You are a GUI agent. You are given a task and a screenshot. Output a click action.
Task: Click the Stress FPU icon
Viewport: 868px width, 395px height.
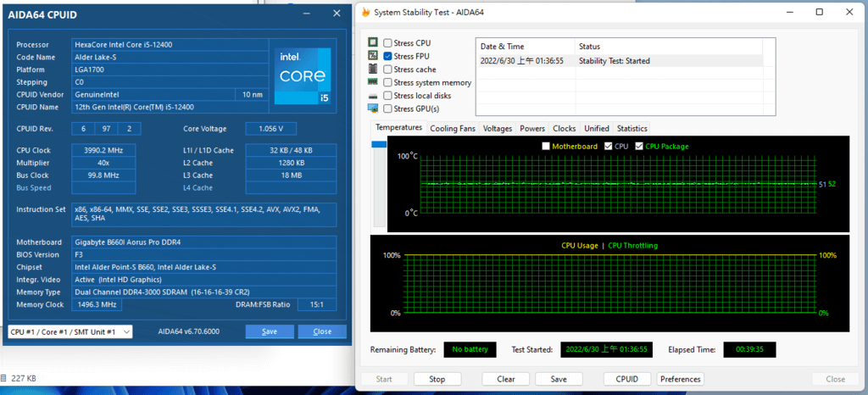[x=373, y=56]
